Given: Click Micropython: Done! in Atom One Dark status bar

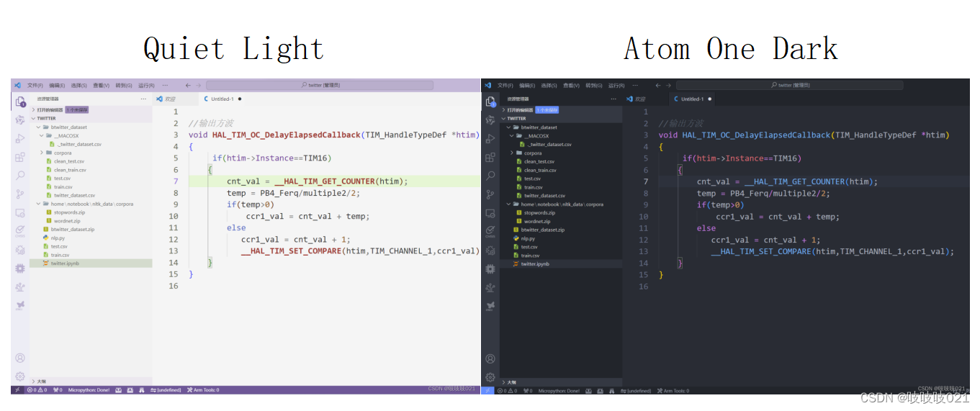Looking at the screenshot, I should (x=559, y=391).
